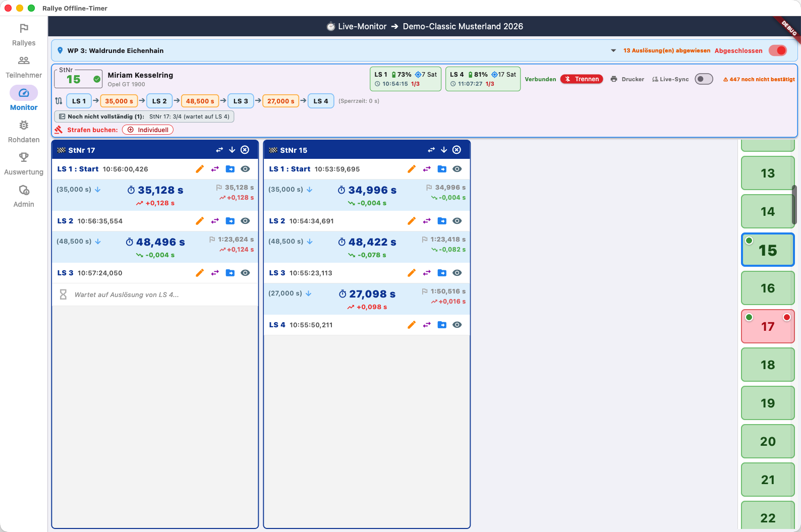The height and width of the screenshot is (532, 801).
Task: Select start number 20 tile
Action: (x=768, y=441)
